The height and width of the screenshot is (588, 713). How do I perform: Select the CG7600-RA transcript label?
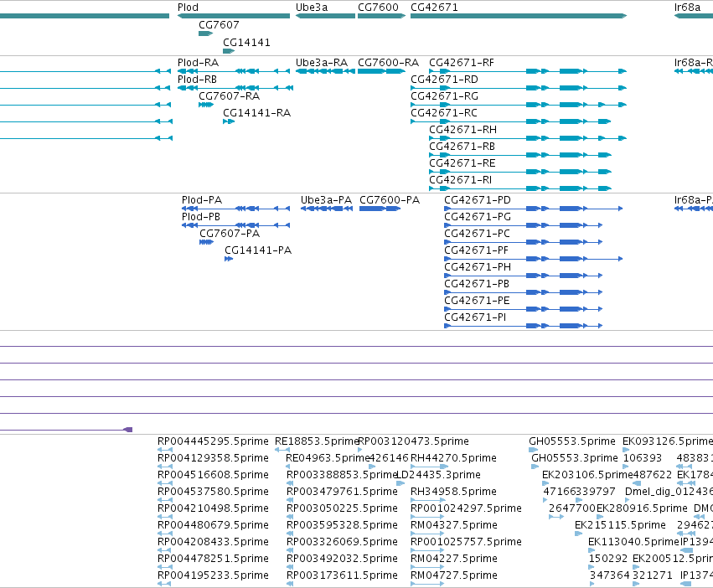click(388, 62)
